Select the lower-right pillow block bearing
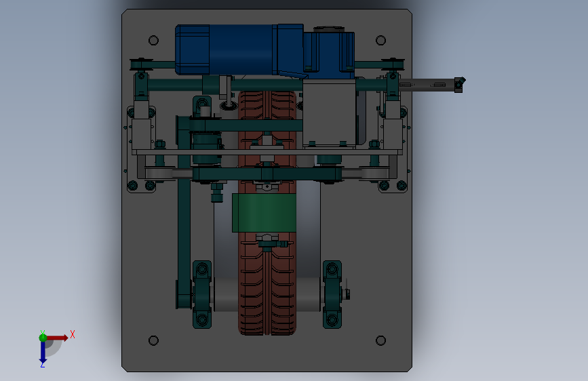This screenshot has height=381, width=588. (x=332, y=294)
